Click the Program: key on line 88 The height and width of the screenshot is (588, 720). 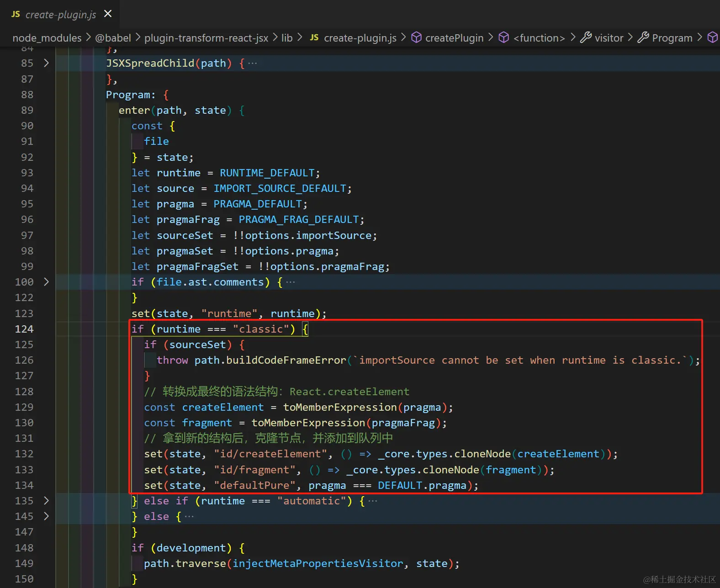(x=131, y=95)
